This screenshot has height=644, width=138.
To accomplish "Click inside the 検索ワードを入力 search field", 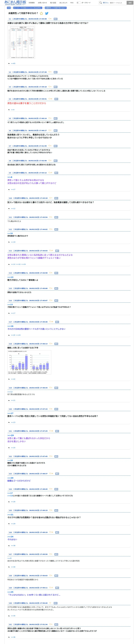I will [118, 3].
